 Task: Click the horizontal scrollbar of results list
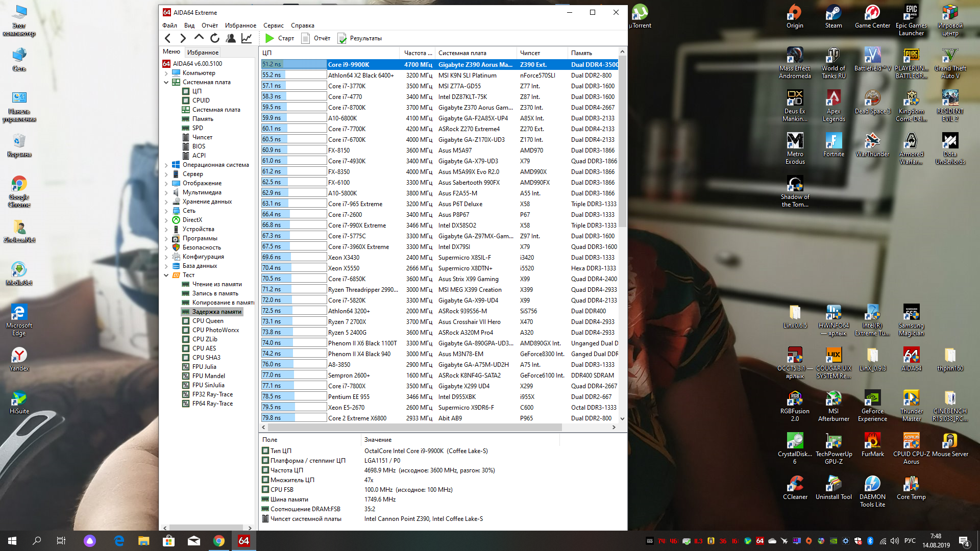coord(413,428)
